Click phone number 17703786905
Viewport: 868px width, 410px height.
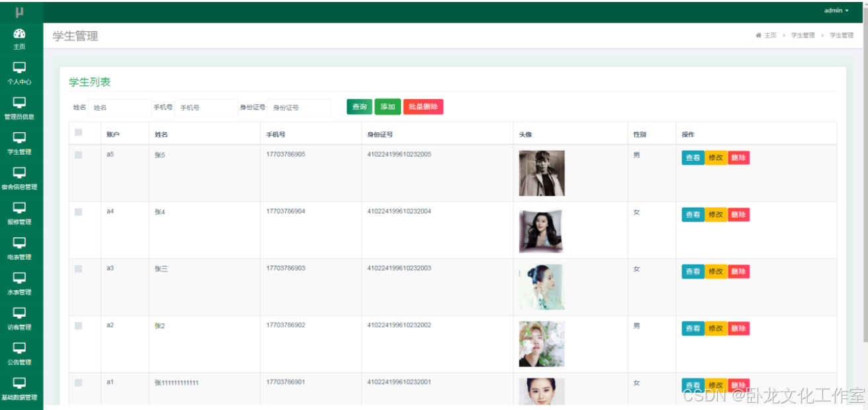[286, 154]
